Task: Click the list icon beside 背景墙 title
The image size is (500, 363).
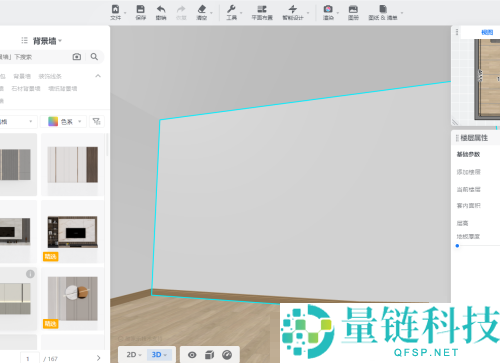Action: click(x=24, y=41)
